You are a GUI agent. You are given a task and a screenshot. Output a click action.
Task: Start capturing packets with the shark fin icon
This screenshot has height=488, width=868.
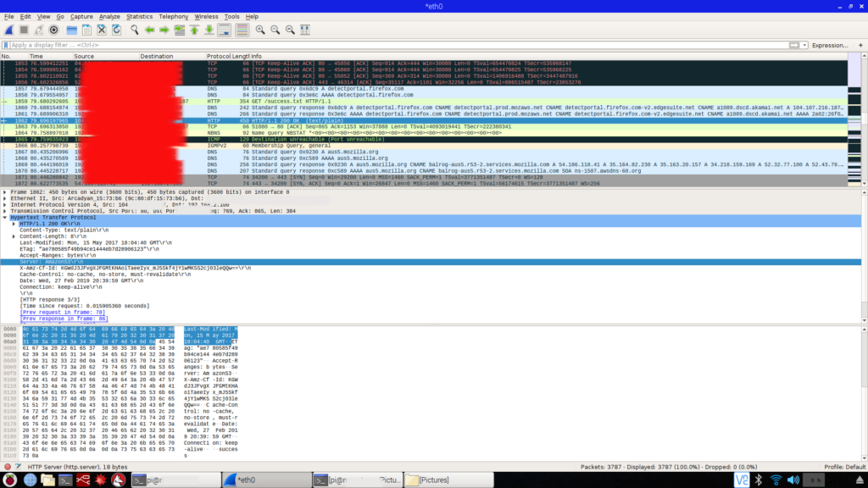[x=9, y=30]
